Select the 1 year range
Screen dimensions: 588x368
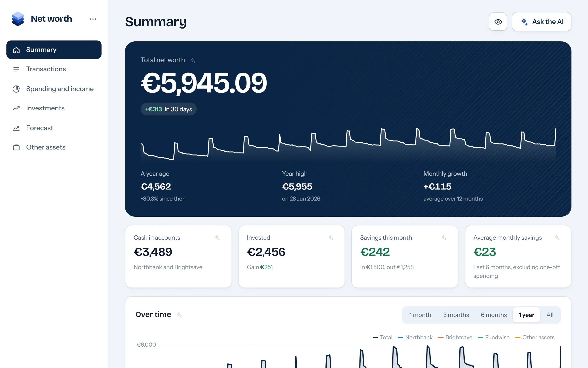pos(526,315)
